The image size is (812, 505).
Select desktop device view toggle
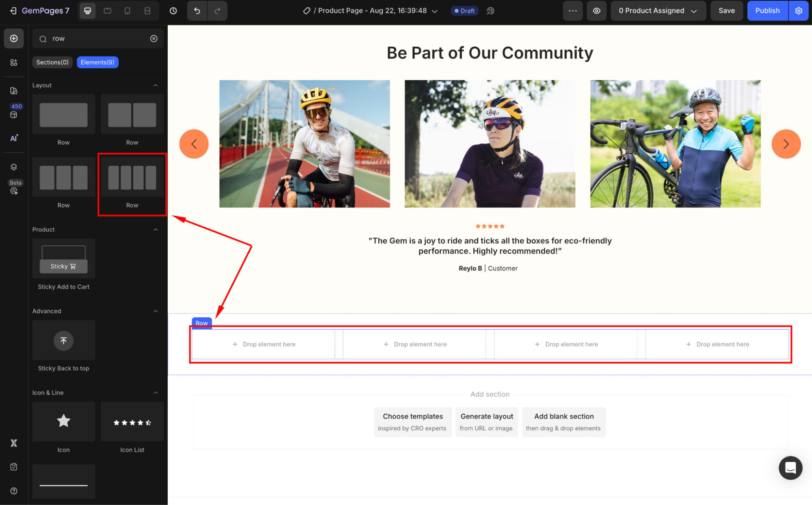coord(88,11)
